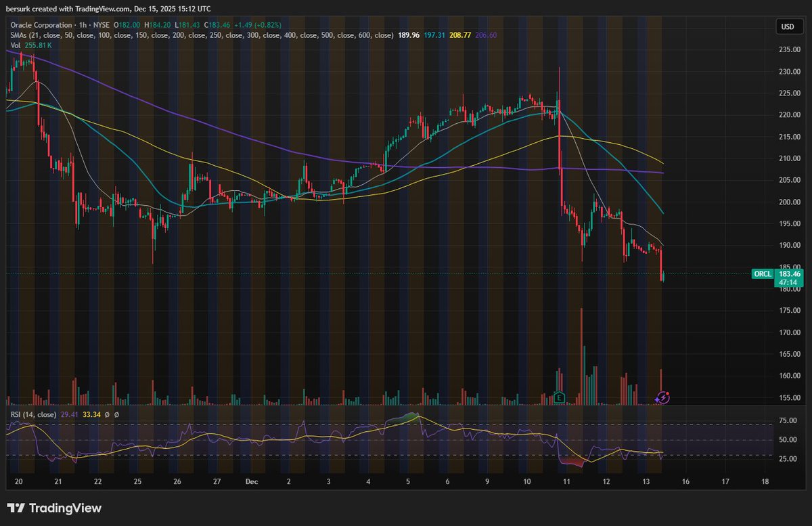Select the Vol indicator legend label
This screenshot has width=812, height=526.
16,45
